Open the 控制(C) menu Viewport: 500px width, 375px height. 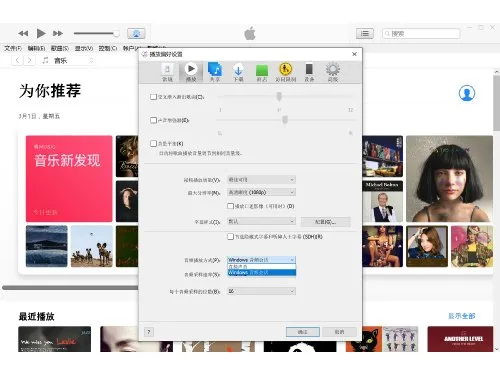[108, 48]
